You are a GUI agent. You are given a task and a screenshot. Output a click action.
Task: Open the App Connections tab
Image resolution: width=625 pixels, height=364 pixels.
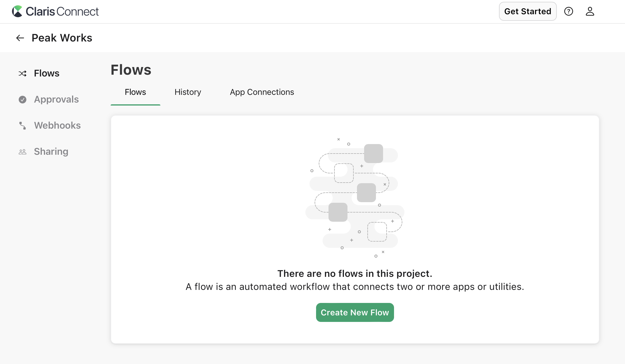[262, 92]
